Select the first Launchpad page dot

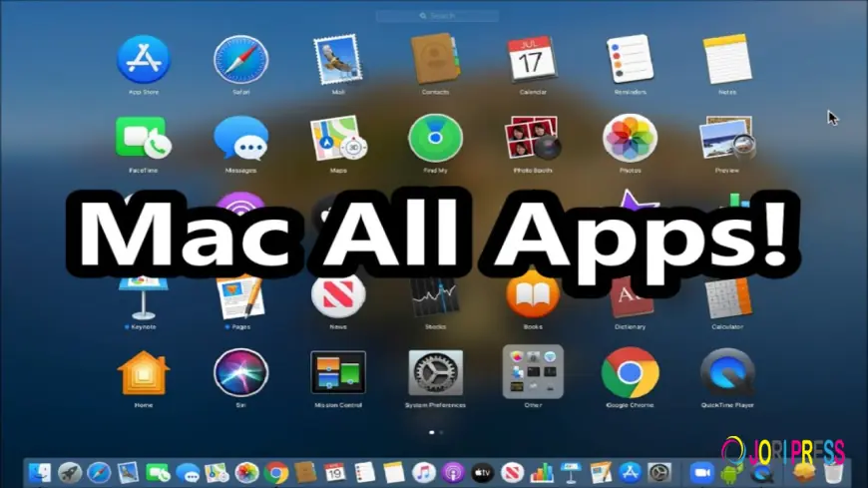click(432, 432)
